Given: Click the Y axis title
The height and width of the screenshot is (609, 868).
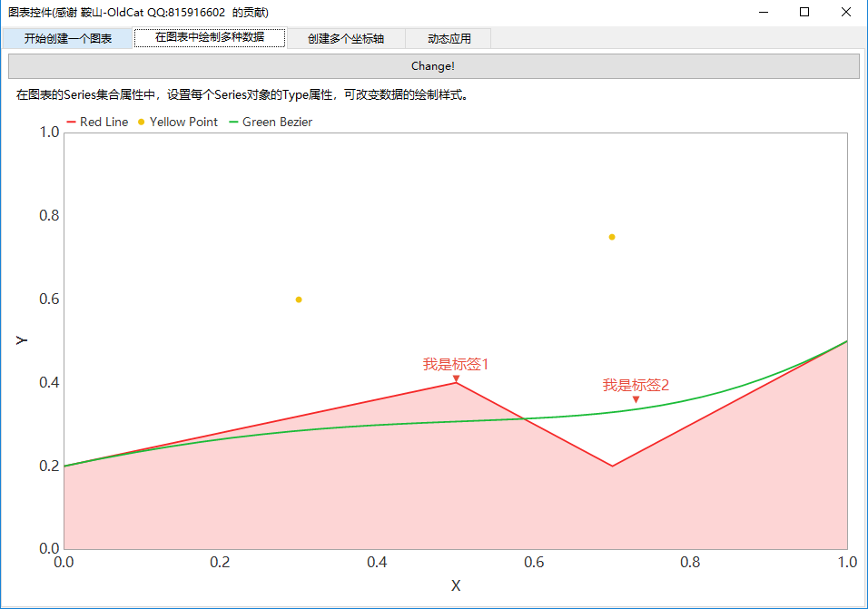Looking at the screenshot, I should point(23,340).
